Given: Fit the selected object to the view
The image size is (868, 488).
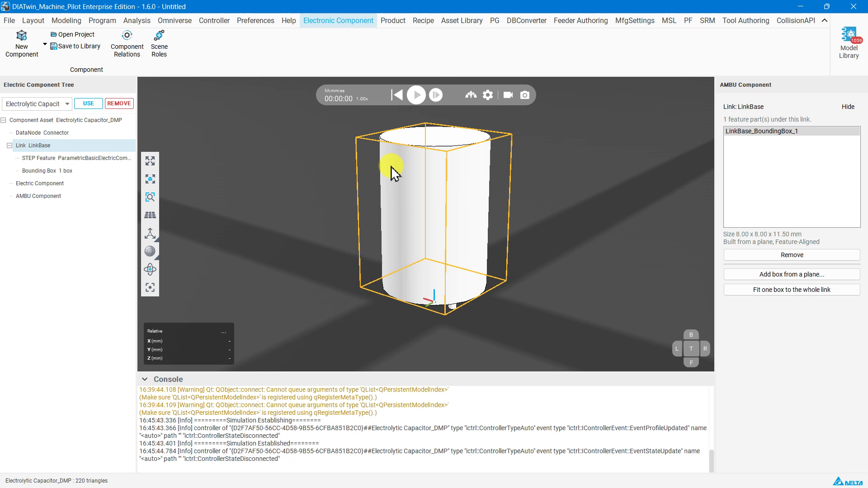Looking at the screenshot, I should tap(150, 179).
